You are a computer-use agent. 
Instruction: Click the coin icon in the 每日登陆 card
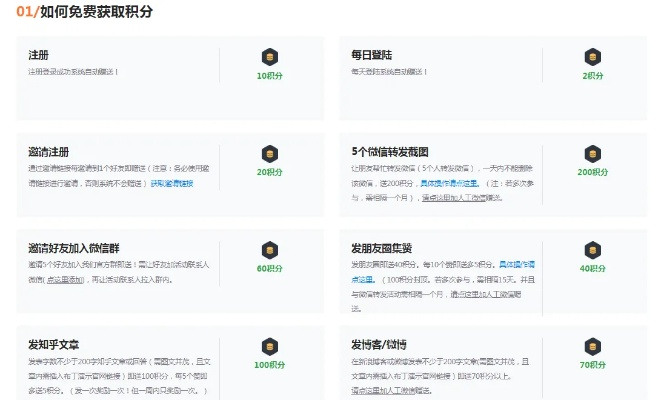[593, 57]
